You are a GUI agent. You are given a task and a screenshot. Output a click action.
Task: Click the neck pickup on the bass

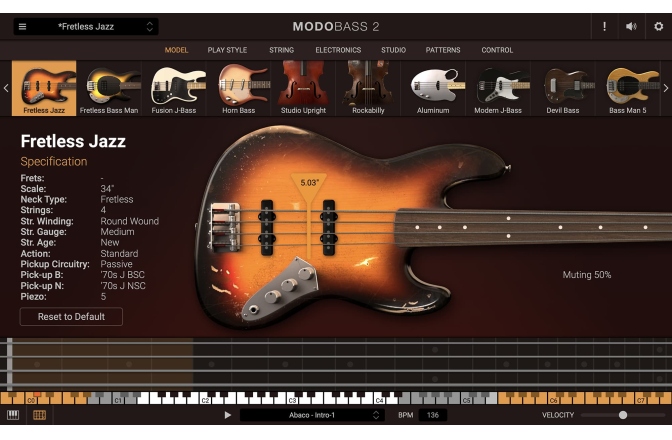(x=329, y=227)
